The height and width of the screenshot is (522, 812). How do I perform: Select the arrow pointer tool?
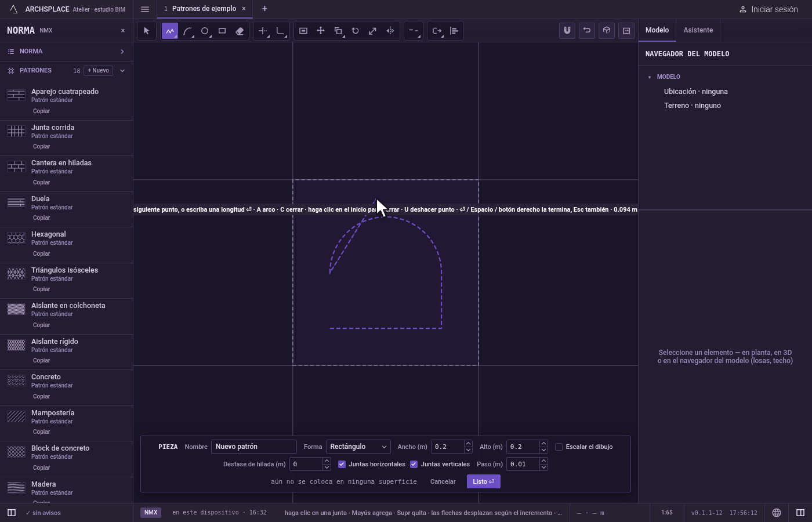pyautogui.click(x=147, y=31)
